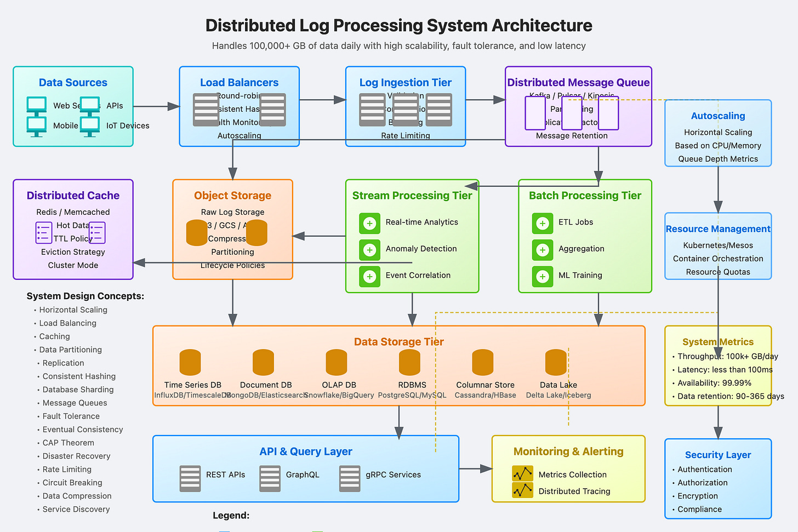Click the Data Sources heading
This screenshot has height=532, width=798.
[73, 83]
